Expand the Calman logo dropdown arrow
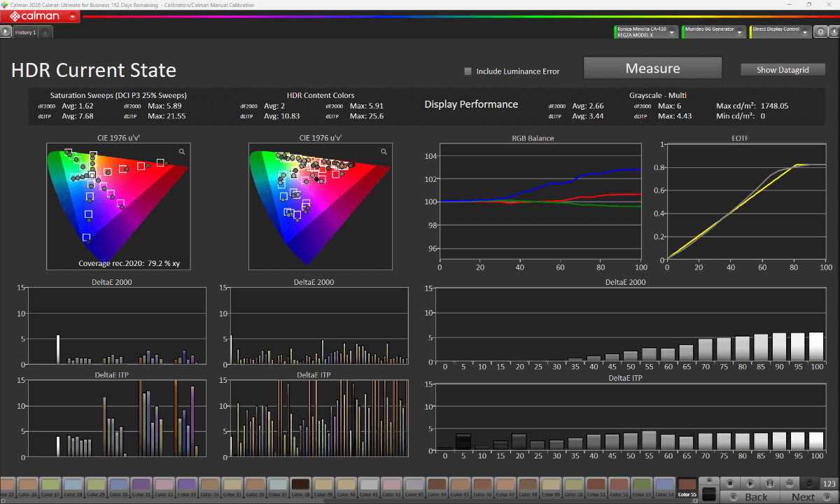840x504 pixels. tap(73, 16)
